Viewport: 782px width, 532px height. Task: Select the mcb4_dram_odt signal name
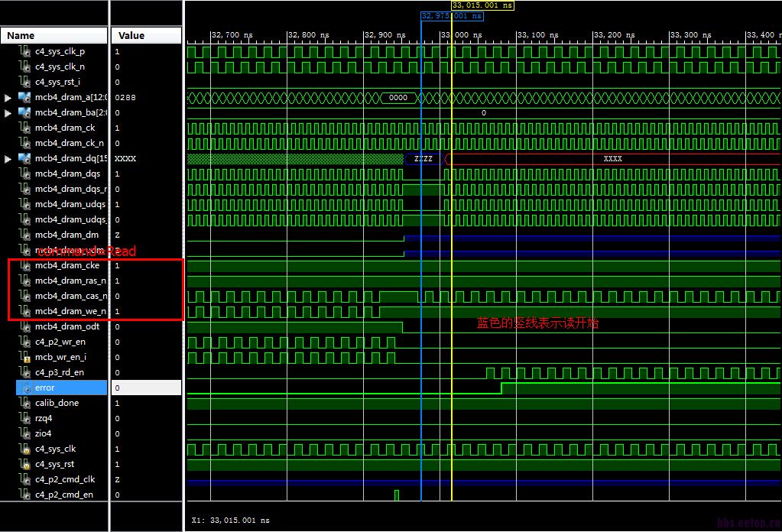tap(67, 326)
